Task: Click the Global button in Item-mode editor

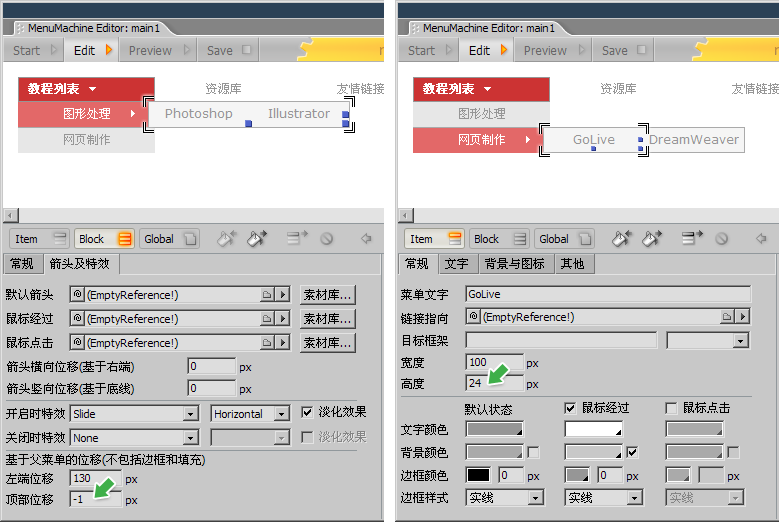Action: 564,239
